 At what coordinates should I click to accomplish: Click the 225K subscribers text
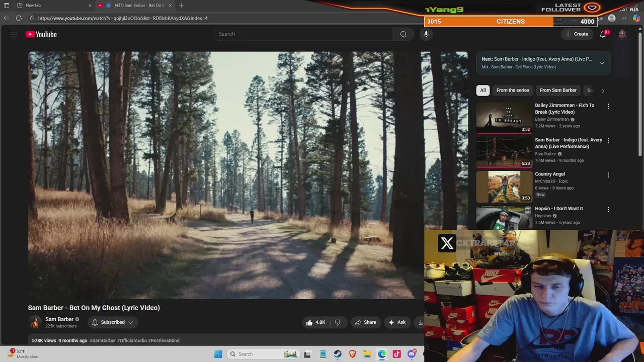coord(61,326)
